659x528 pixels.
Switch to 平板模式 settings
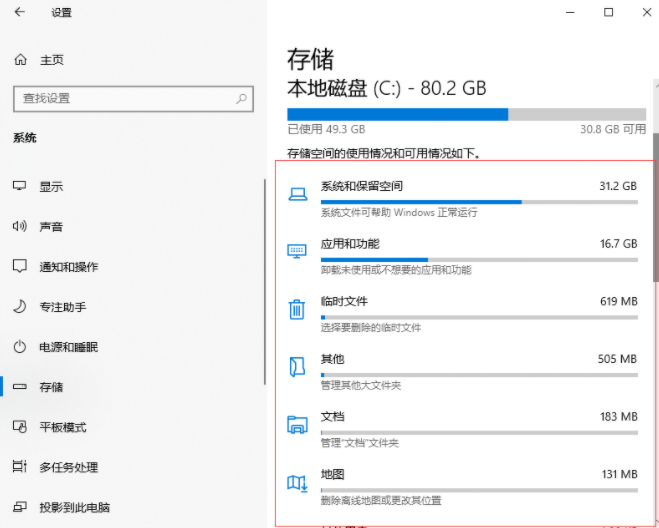[x=62, y=427]
